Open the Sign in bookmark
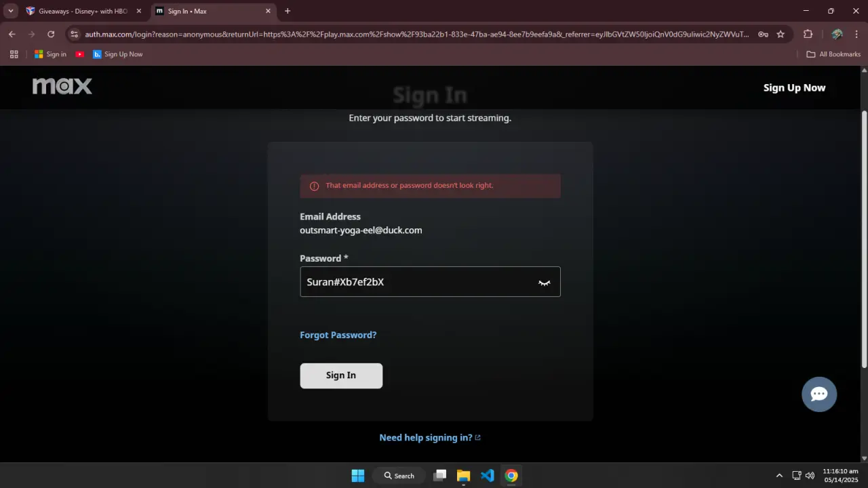Image resolution: width=868 pixels, height=488 pixels. [x=50, y=54]
